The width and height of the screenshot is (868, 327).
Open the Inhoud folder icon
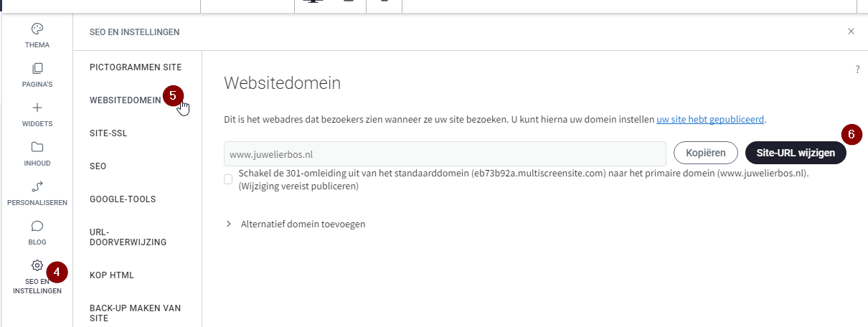tap(37, 147)
